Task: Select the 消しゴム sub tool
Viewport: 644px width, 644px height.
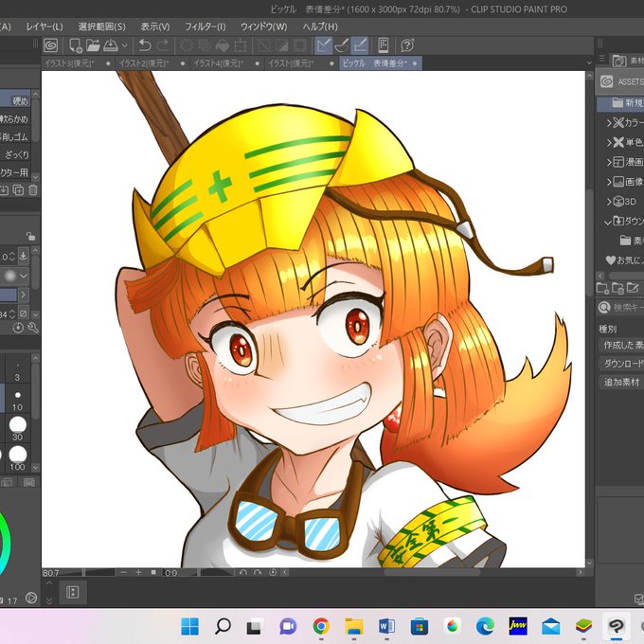Action: [x=15, y=136]
